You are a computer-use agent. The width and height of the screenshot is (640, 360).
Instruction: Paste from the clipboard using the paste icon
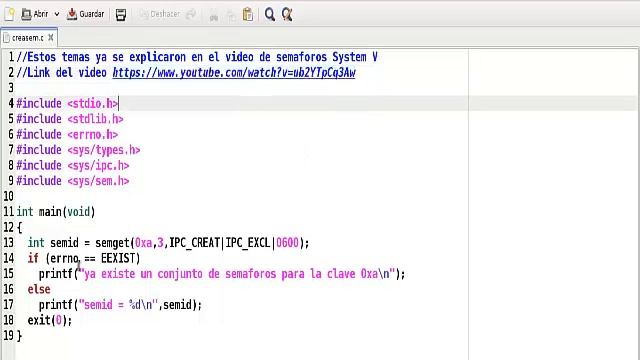[248, 15]
